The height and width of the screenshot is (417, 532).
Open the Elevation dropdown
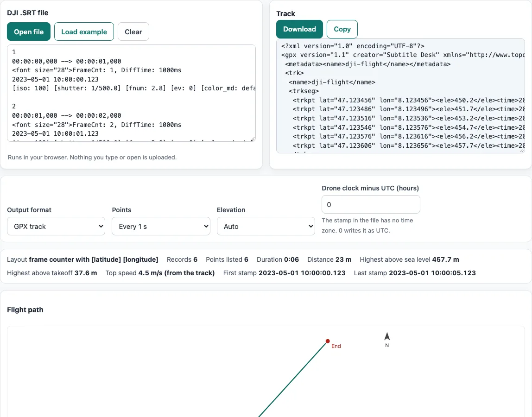[266, 226]
